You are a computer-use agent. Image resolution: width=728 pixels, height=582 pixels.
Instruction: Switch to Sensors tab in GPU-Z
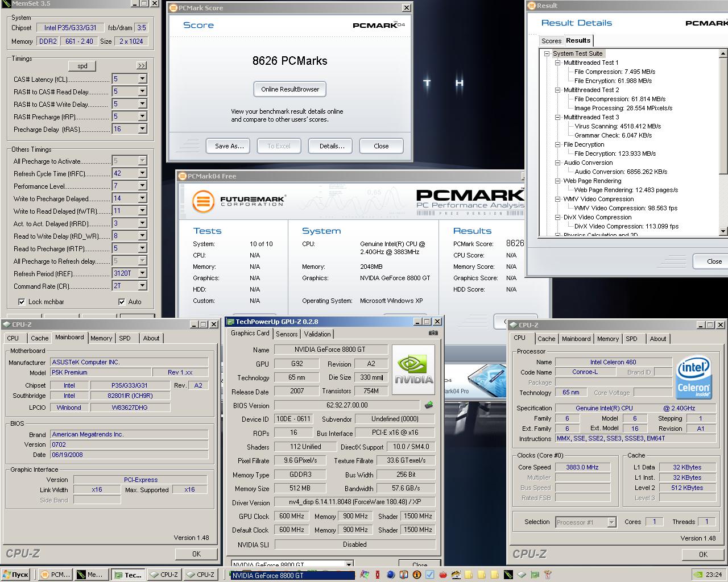click(x=287, y=334)
